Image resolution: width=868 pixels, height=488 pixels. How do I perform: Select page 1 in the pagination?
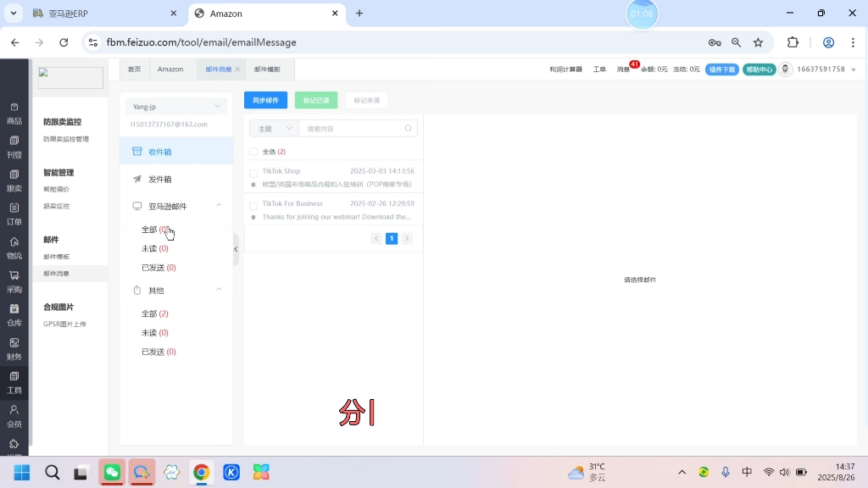392,238
